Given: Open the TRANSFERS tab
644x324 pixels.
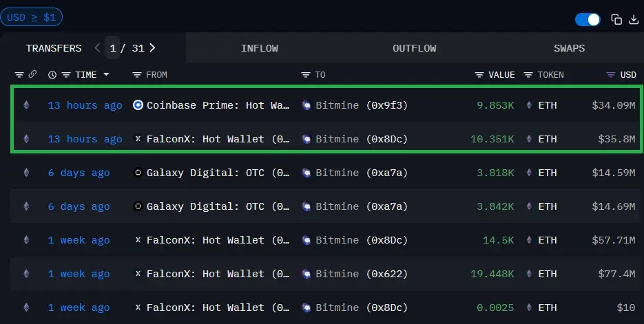Looking at the screenshot, I should 54,48.
